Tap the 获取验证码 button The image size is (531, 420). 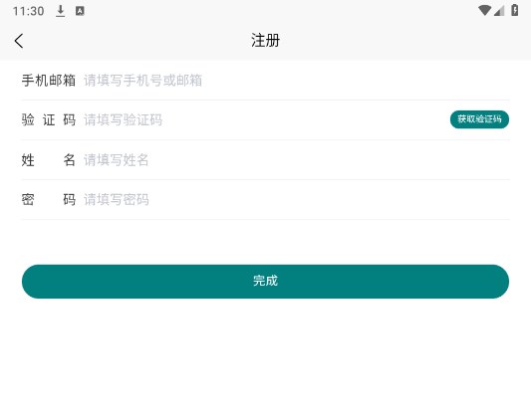[x=479, y=119]
